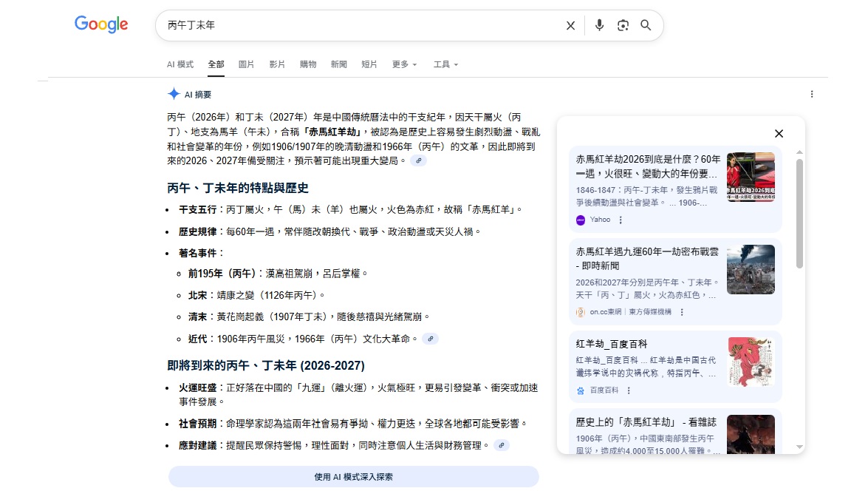Image resolution: width=868 pixels, height=491 pixels.
Task: Open three-dot menu beside 百度百科 source
Action: [x=629, y=390]
